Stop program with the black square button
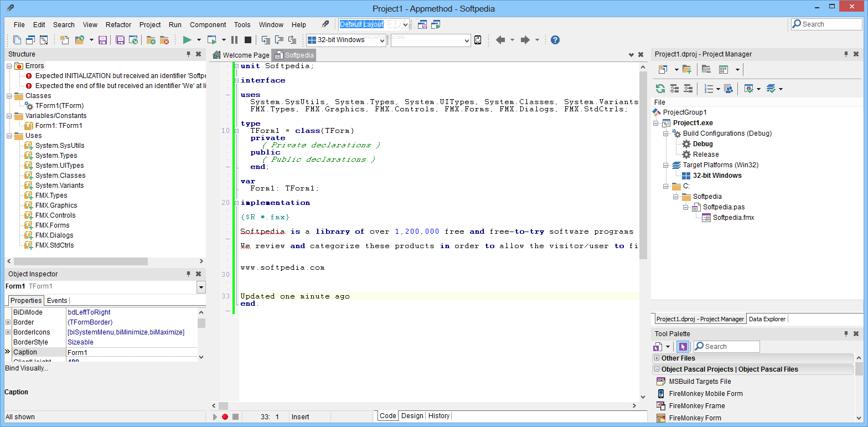 [248, 40]
